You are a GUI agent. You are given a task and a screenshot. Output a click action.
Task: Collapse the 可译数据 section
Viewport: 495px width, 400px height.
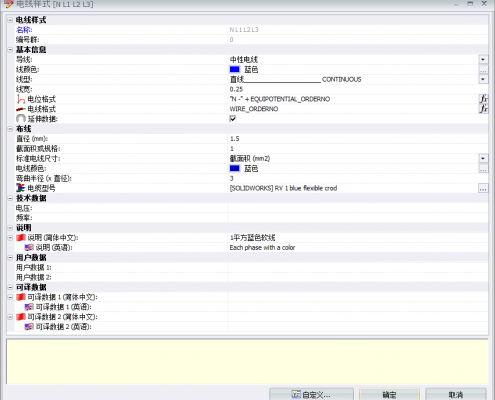(x=10, y=287)
